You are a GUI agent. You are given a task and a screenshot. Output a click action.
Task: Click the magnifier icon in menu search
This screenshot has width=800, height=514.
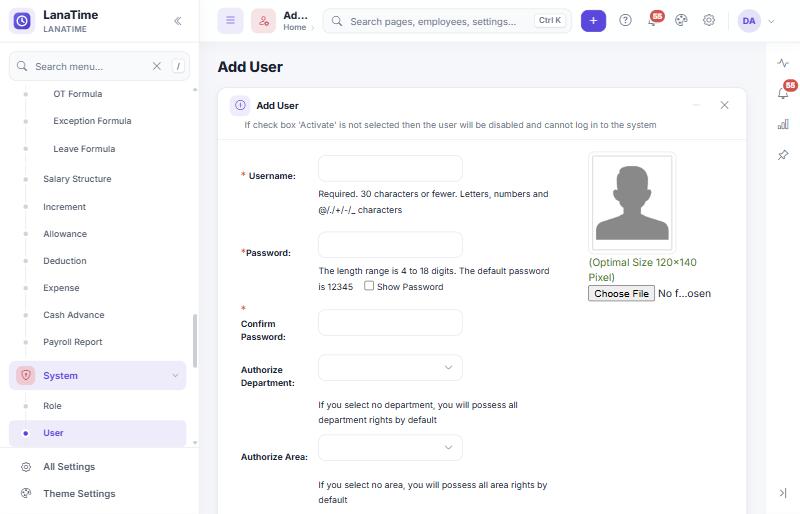tap(22, 66)
